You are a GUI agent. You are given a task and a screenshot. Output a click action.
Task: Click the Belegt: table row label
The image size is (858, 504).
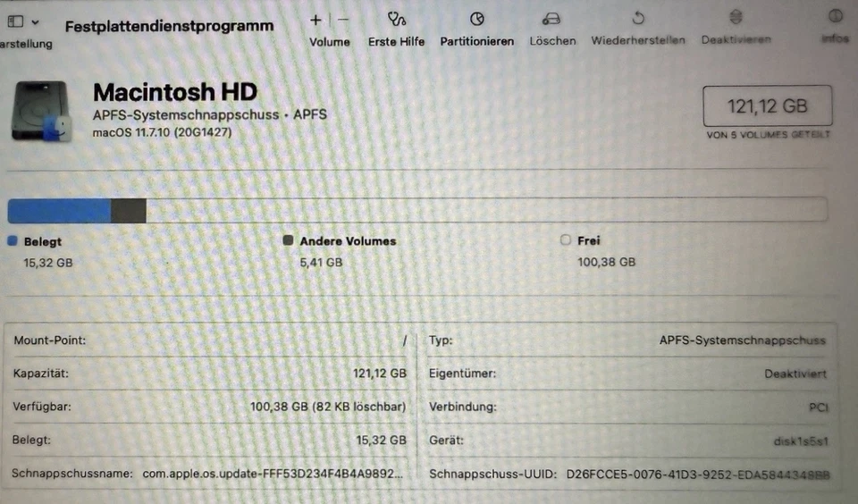coord(31,440)
